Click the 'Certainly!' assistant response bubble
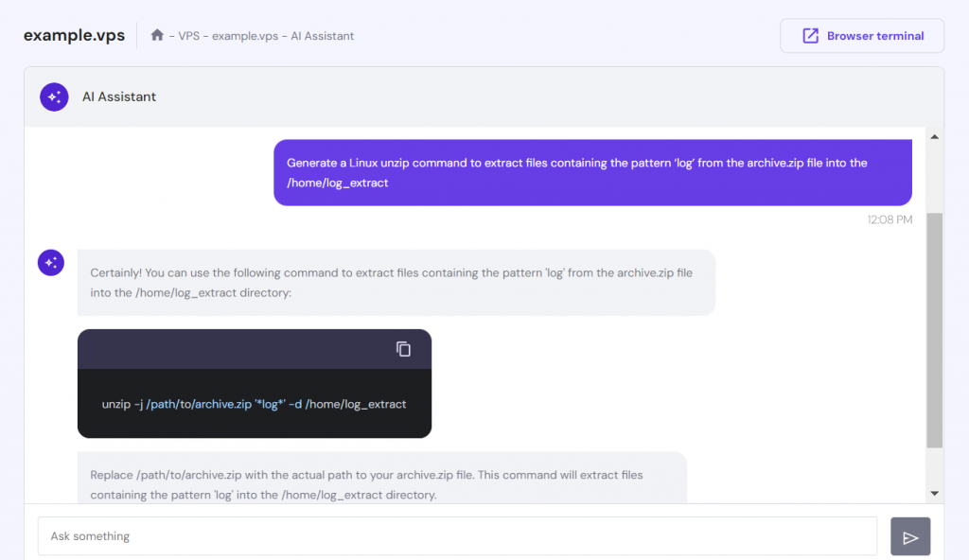 (x=396, y=283)
